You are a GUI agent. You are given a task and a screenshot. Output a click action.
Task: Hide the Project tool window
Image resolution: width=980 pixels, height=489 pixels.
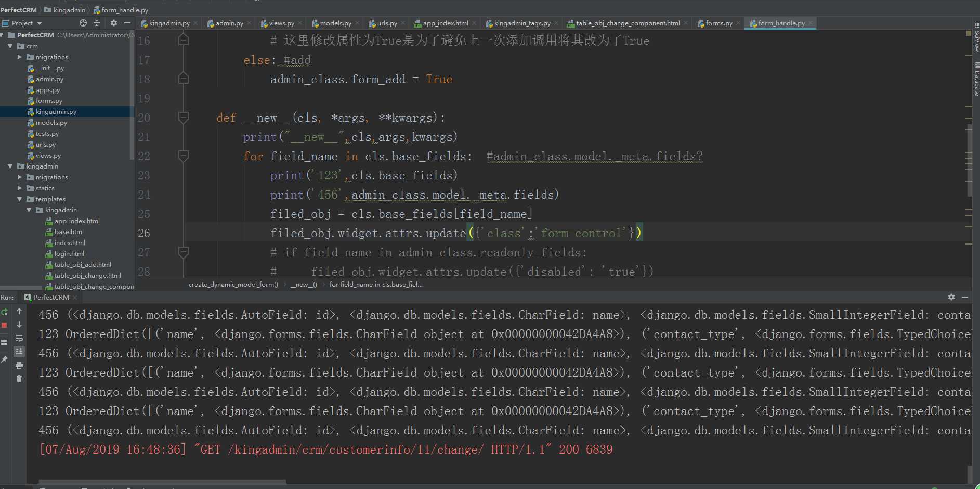(127, 23)
